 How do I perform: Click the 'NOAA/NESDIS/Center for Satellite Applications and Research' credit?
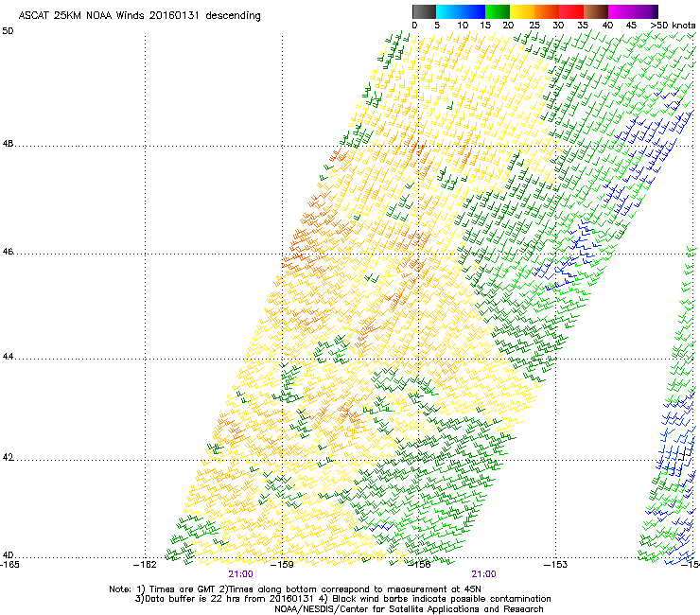pyautogui.click(x=409, y=609)
